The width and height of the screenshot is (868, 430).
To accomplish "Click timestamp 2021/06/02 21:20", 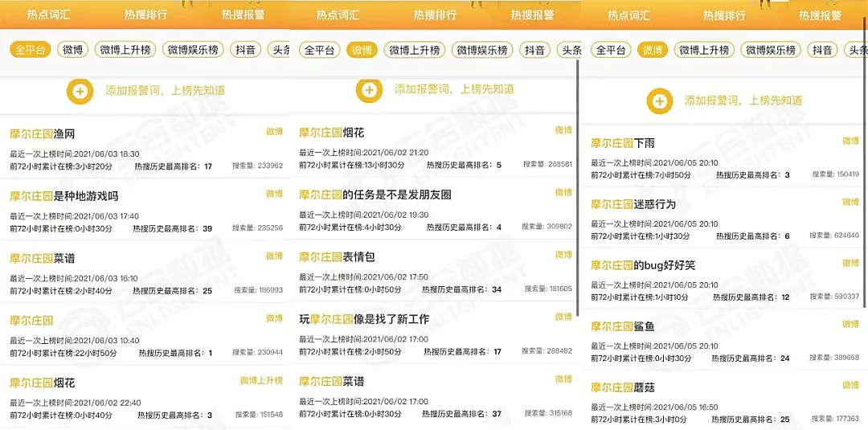I will pos(395,152).
